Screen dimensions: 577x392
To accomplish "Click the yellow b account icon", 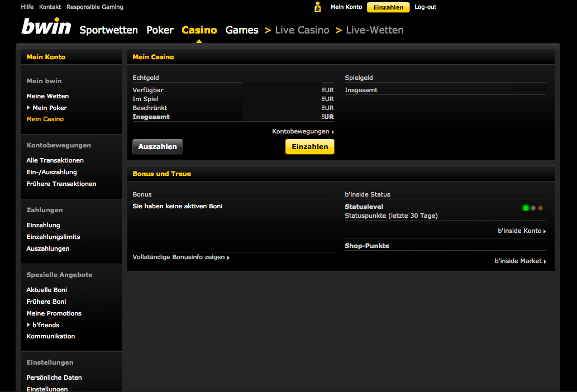I will (x=318, y=7).
